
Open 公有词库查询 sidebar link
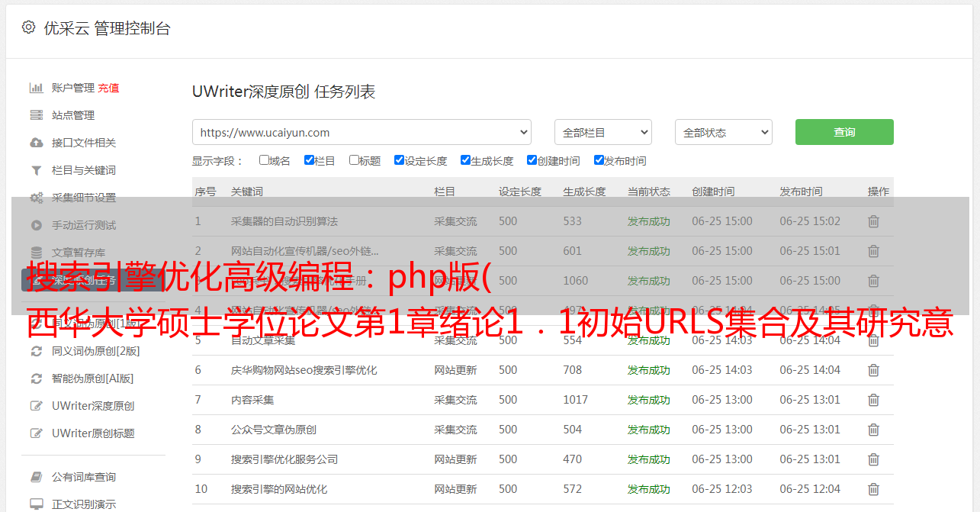(x=84, y=477)
